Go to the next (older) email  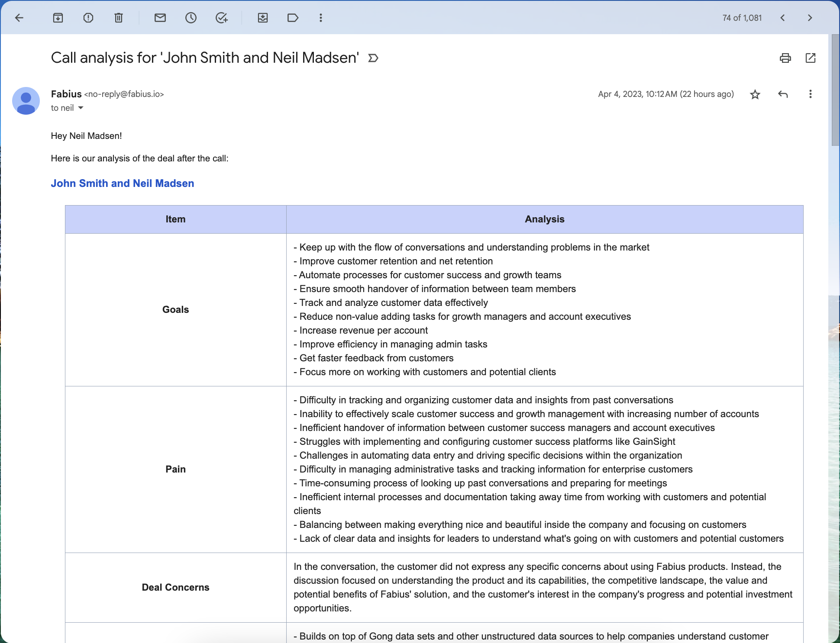tap(810, 18)
